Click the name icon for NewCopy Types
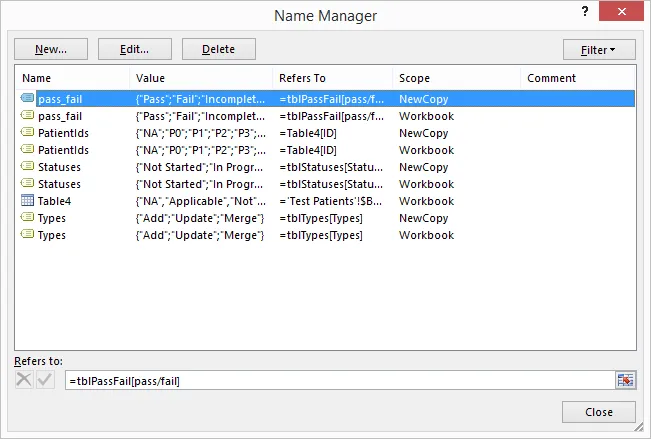Image resolution: width=651 pixels, height=439 pixels. coord(27,218)
